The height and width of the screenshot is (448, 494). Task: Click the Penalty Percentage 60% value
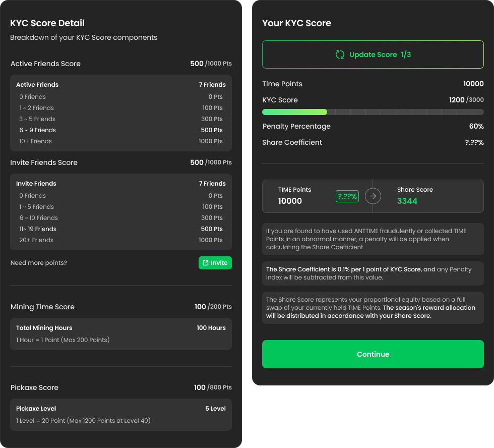pos(476,126)
